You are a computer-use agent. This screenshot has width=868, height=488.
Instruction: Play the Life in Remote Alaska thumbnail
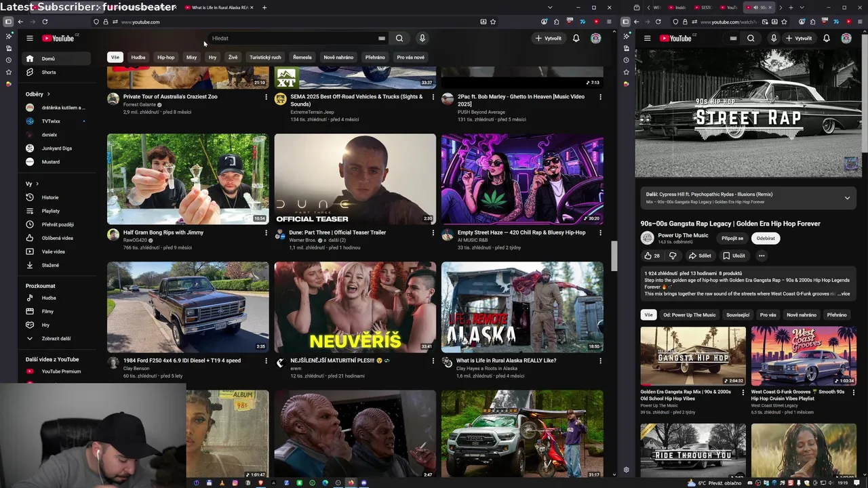click(522, 307)
